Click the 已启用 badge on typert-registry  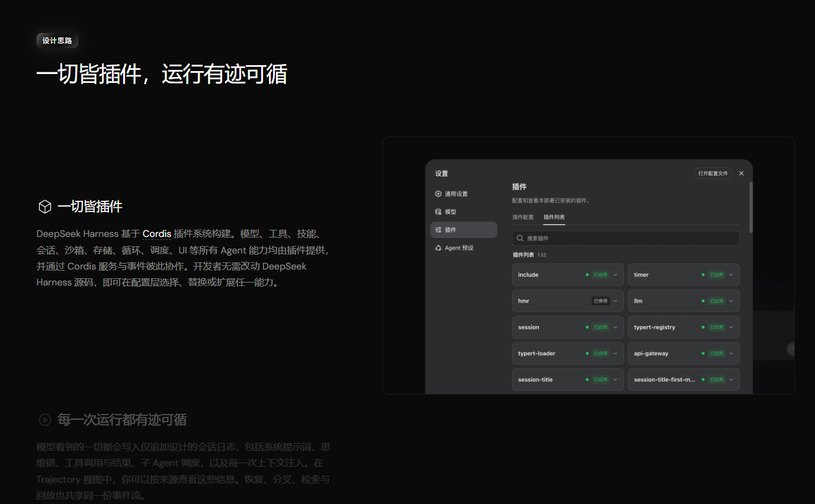pos(717,327)
